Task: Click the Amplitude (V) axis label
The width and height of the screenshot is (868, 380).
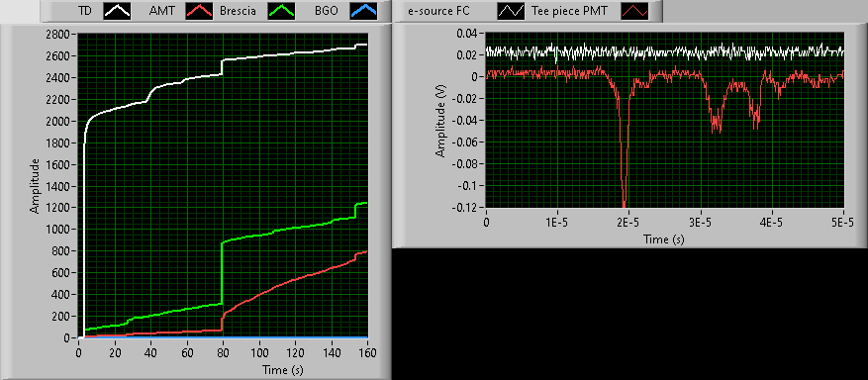Action: click(441, 121)
